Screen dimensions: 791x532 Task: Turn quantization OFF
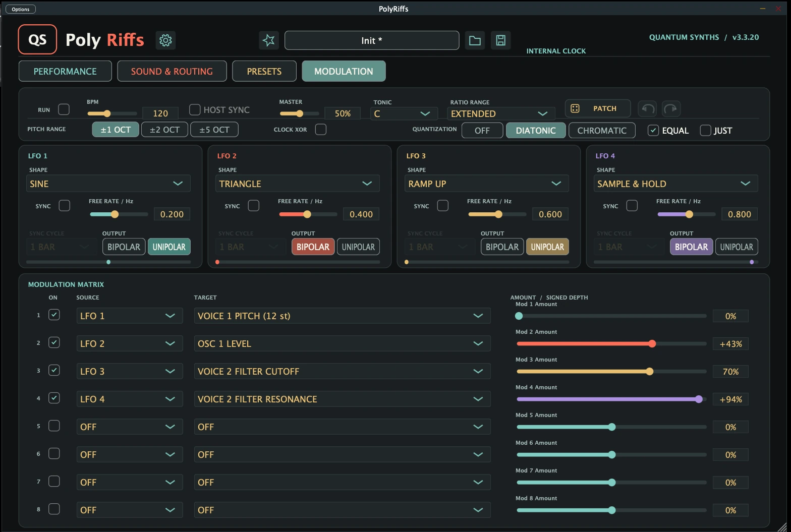[482, 131]
